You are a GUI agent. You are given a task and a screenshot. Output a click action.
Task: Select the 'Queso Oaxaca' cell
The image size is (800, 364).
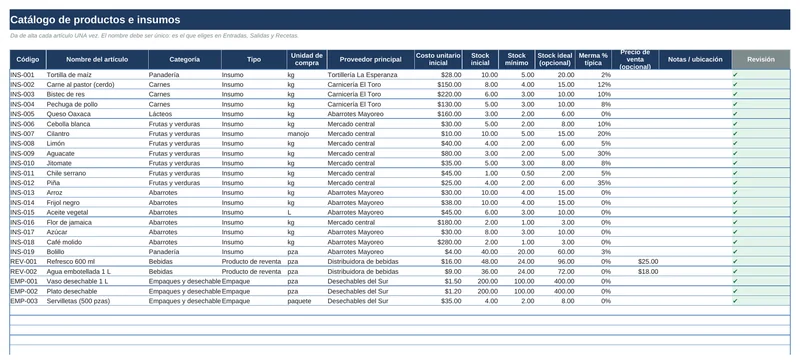[97, 114]
